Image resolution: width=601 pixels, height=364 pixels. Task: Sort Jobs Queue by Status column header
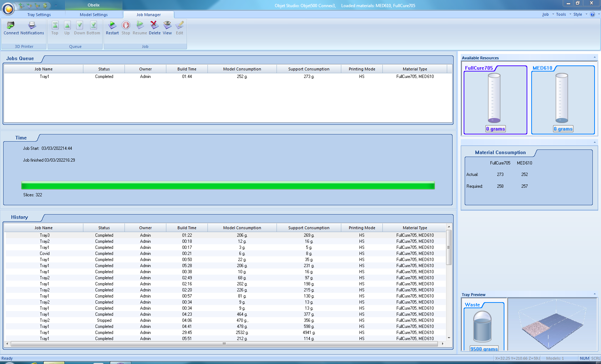click(x=104, y=69)
